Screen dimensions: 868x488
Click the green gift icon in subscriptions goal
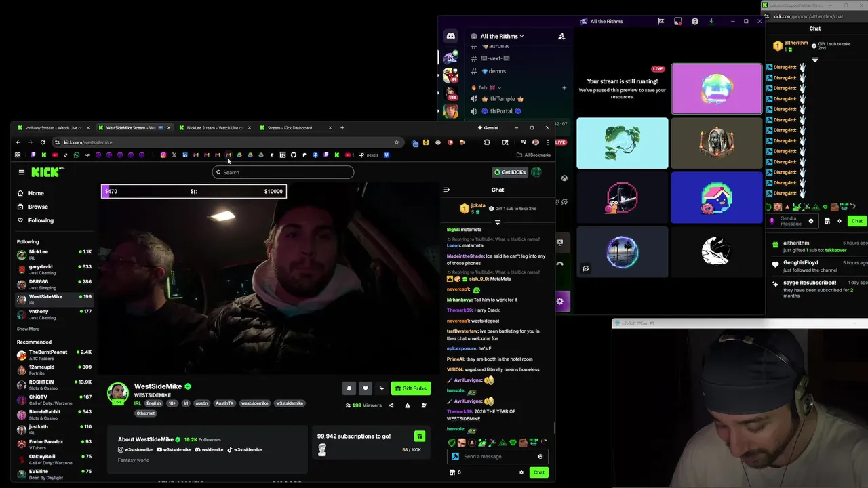(420, 436)
